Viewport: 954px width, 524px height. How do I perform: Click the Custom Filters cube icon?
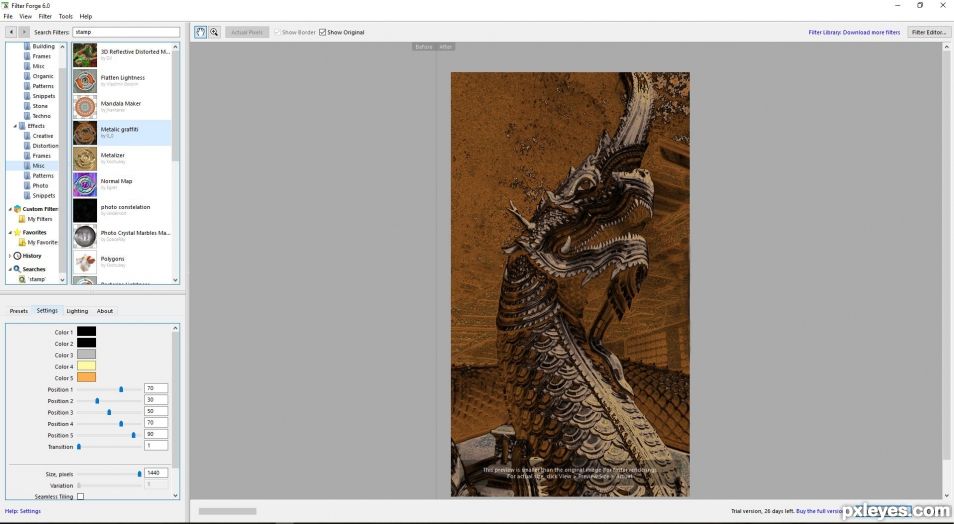[x=17, y=209]
